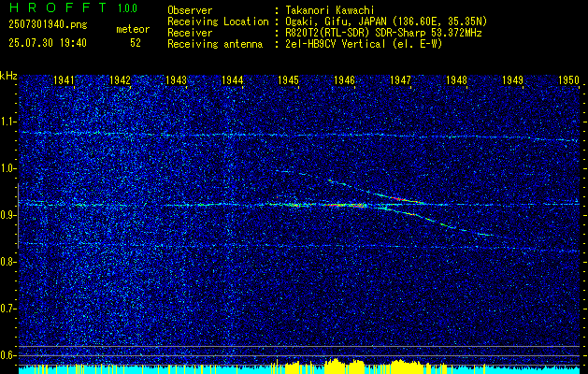Click the receiver R820T2(RTL-SDR) SDR-Sharp line
This screenshot has width=588, height=374.
click(x=383, y=33)
